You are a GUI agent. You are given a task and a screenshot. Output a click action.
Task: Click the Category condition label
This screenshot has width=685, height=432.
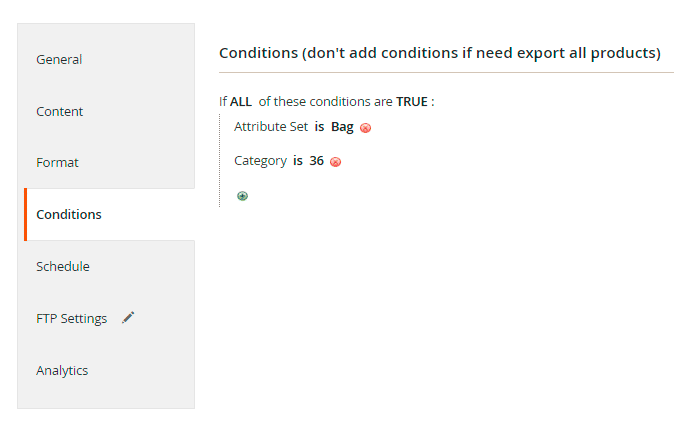260,161
